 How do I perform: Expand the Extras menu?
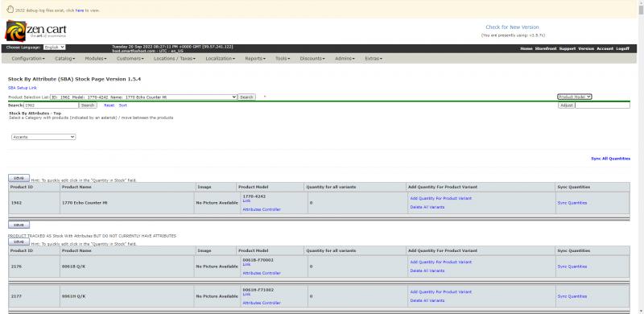[374, 59]
